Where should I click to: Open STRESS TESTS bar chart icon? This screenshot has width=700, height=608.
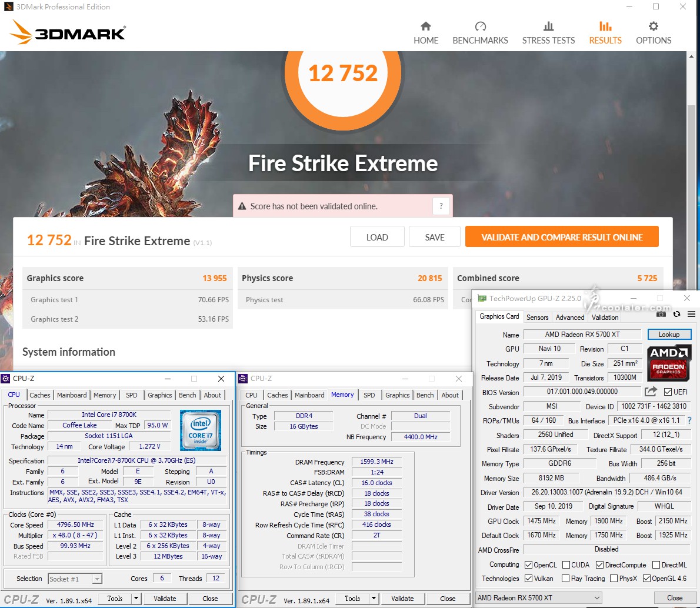tap(548, 26)
